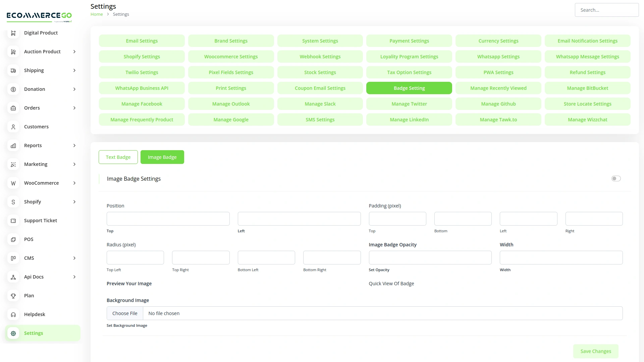Click the Settings gear icon in sidebar
The width and height of the screenshot is (644, 362).
pos(13,333)
